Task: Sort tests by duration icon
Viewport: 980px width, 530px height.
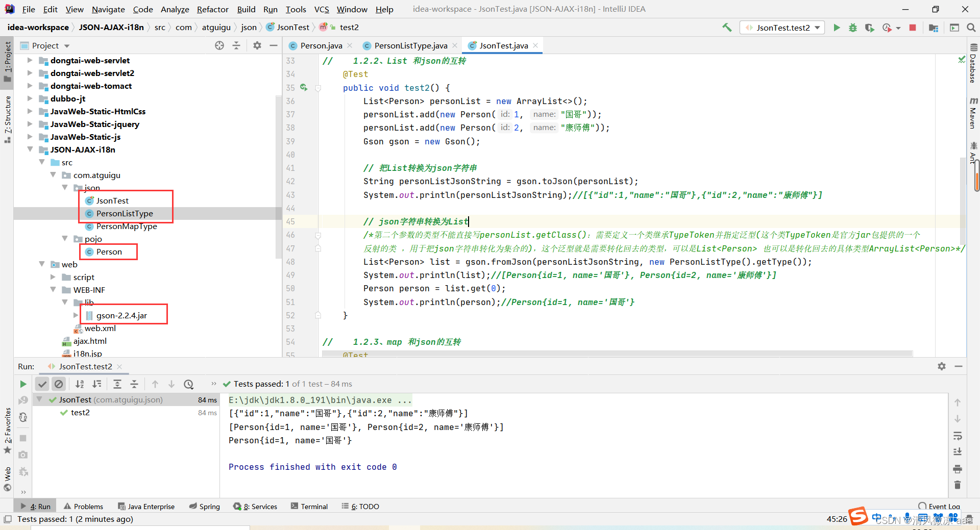Action: (96, 384)
